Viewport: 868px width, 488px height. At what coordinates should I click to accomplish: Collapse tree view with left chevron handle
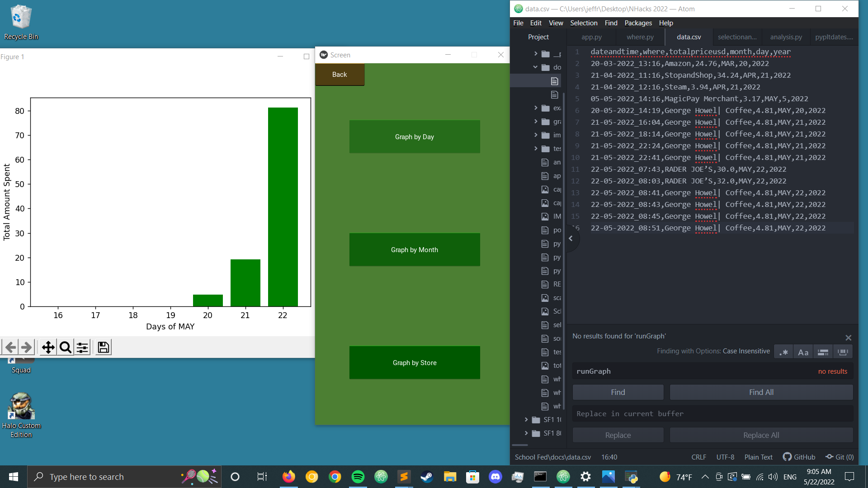[x=571, y=238]
